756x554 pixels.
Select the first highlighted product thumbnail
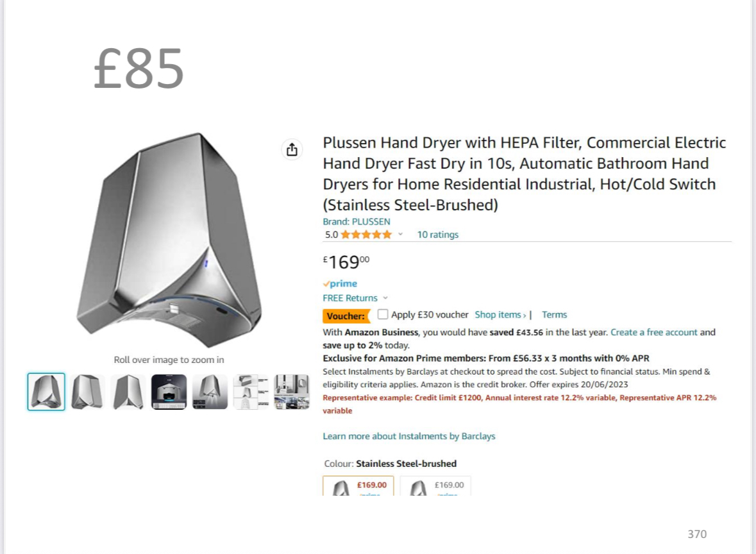pos(46,392)
